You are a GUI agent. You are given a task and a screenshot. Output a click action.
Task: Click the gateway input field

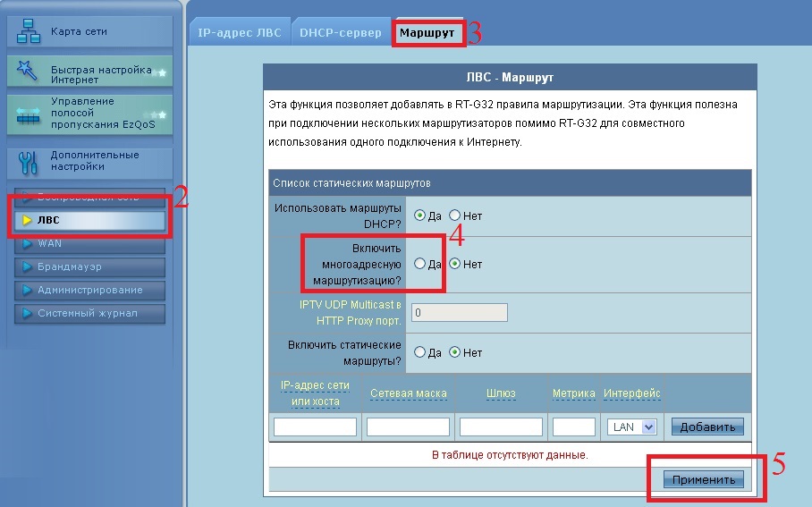pyautogui.click(x=501, y=427)
